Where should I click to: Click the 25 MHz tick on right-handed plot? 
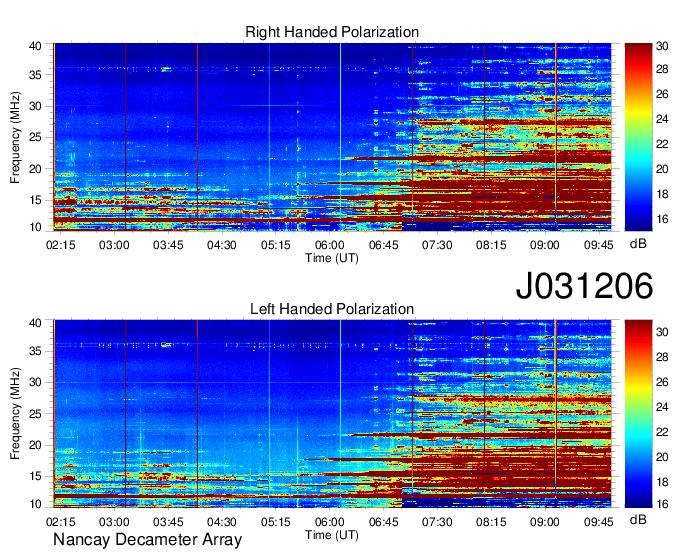pos(35,137)
